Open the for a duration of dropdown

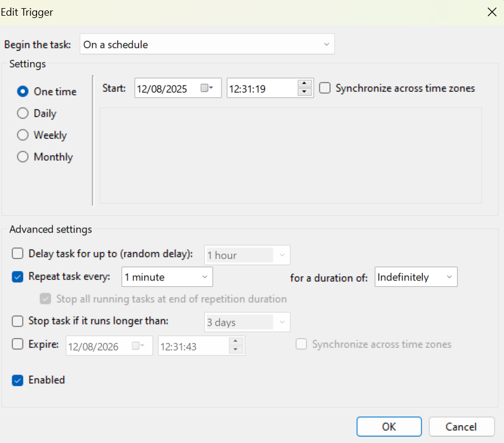click(416, 277)
